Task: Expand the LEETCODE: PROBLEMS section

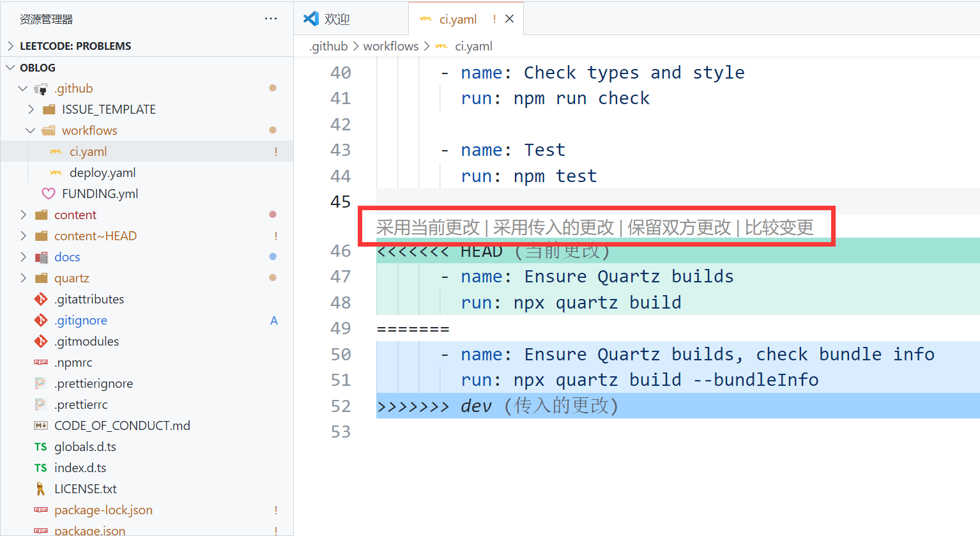Action: 10,46
